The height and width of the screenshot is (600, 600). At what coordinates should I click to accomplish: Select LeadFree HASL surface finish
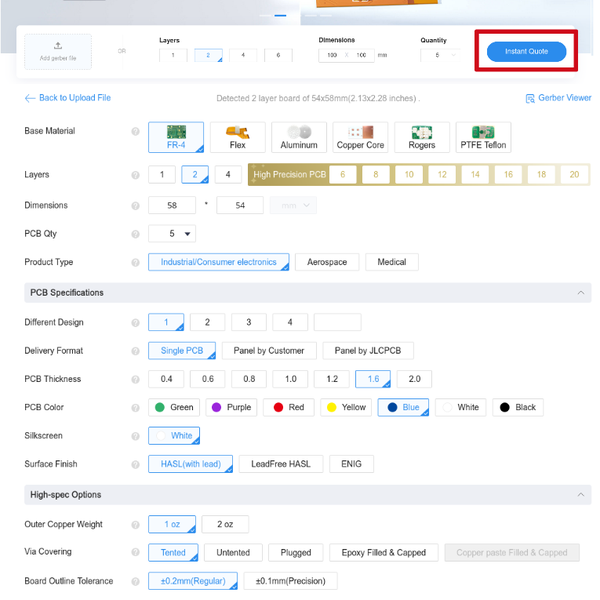[x=281, y=464]
